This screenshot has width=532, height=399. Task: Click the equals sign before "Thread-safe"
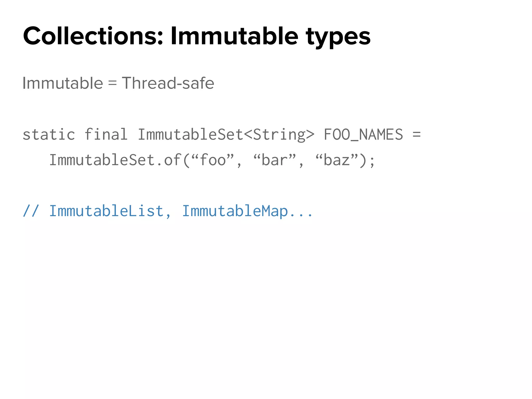[112, 84]
